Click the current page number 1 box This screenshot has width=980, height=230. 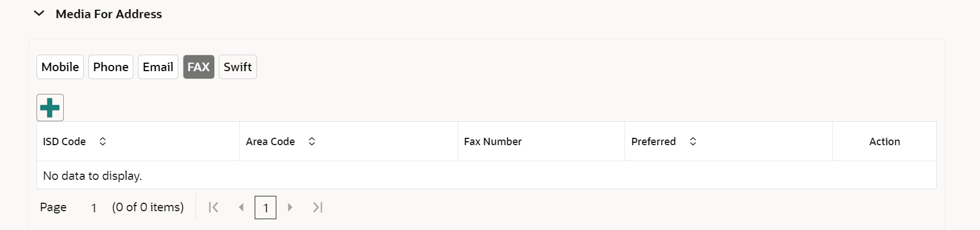[x=266, y=208]
